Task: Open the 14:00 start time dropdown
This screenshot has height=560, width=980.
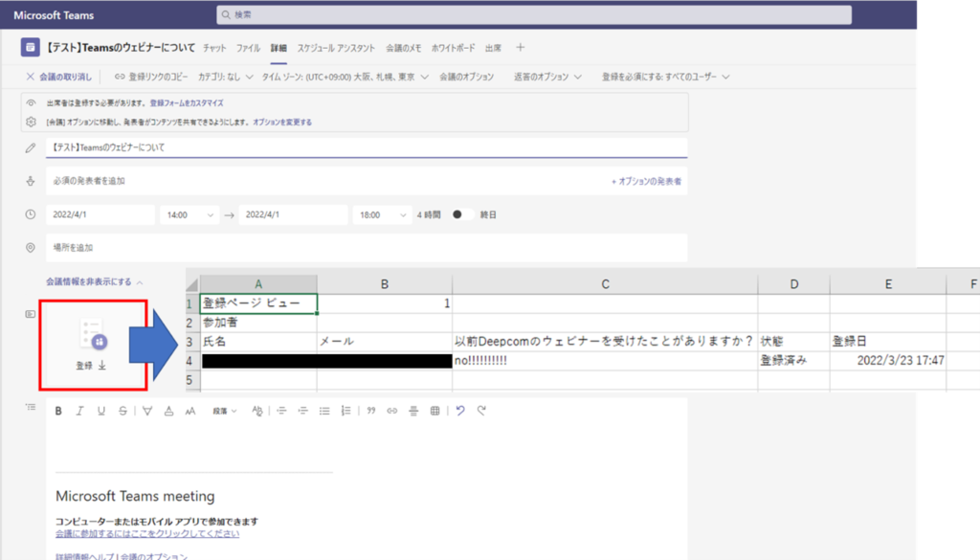Action: click(189, 215)
